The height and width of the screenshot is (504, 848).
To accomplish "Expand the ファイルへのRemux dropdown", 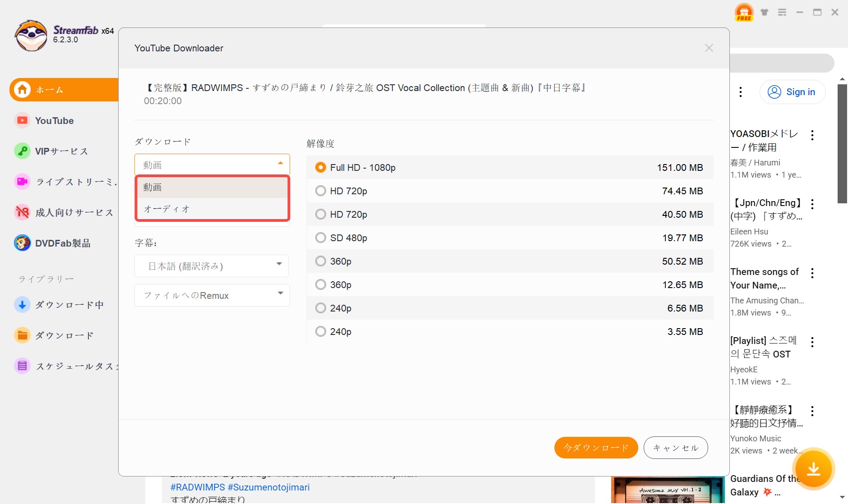I will (x=212, y=295).
